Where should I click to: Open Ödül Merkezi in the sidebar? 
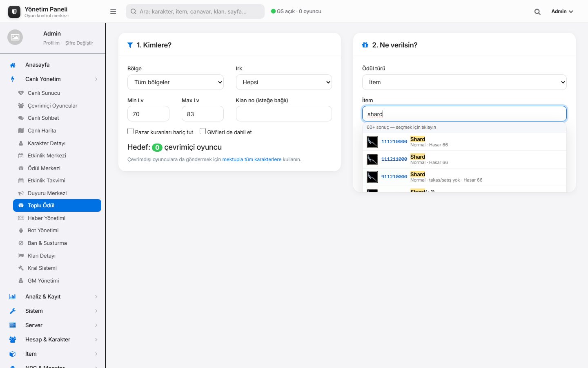tap(57, 168)
